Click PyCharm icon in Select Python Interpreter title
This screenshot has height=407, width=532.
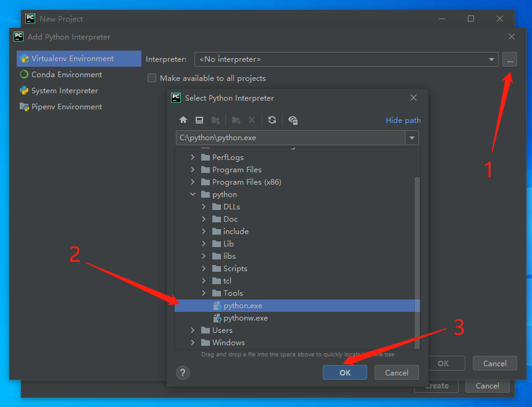tap(176, 98)
